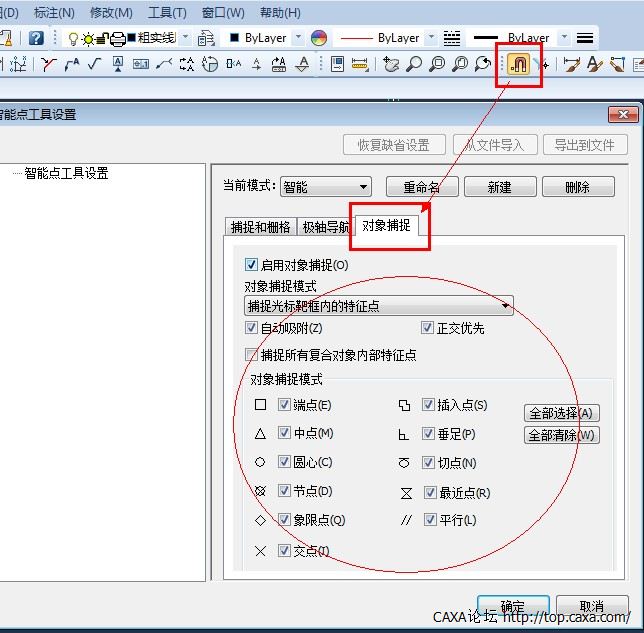Open the style manager icon
This screenshot has width=644, height=633.
(x=337, y=64)
